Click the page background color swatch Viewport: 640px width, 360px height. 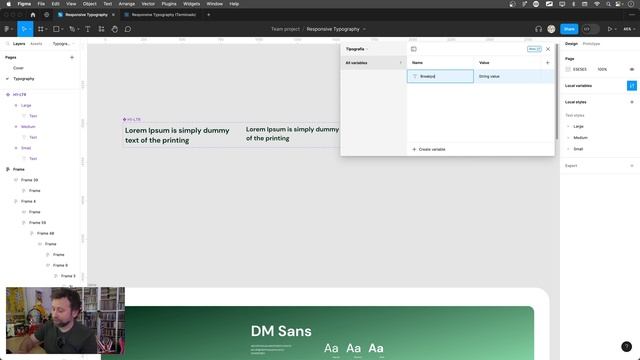568,69
